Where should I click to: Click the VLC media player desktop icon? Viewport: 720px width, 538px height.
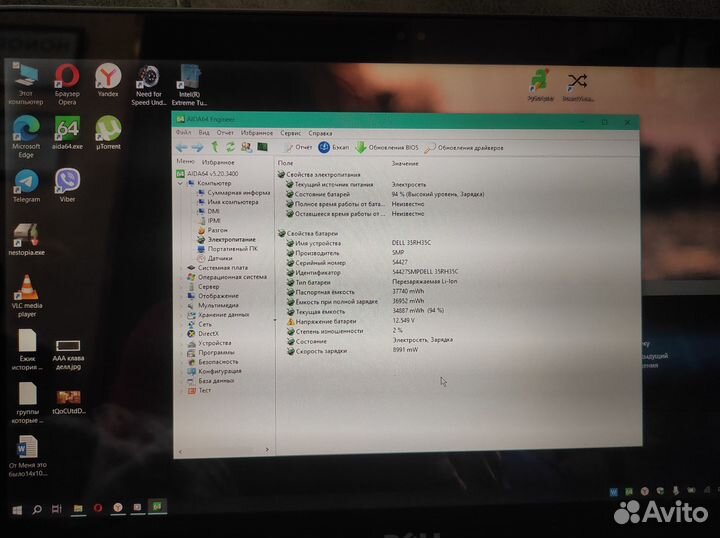[x=27, y=296]
